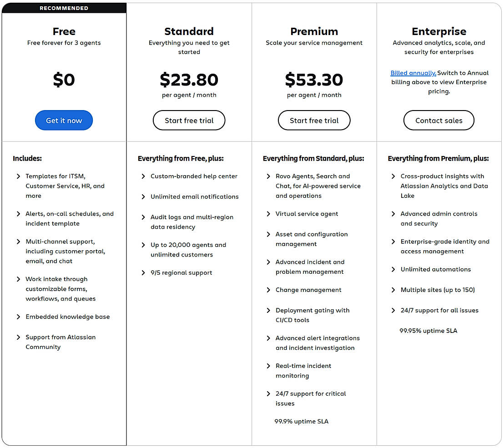Expand Cross-product insights chevron
This screenshot has width=504, height=448.
[x=393, y=176]
